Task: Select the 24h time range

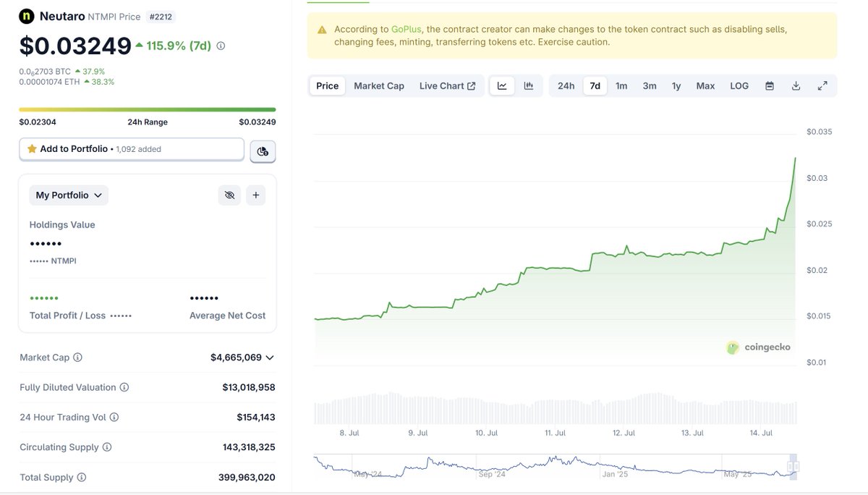Action: [566, 85]
